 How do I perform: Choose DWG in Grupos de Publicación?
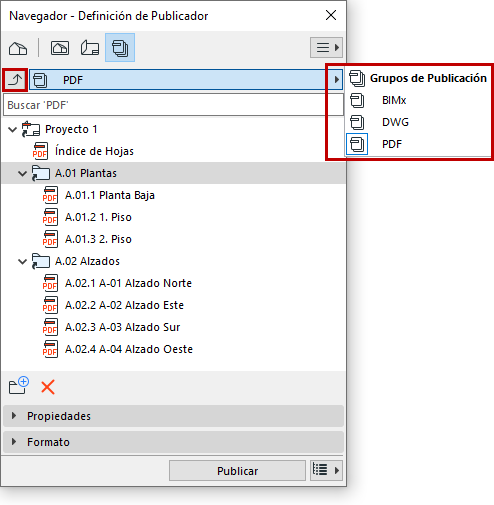point(395,122)
